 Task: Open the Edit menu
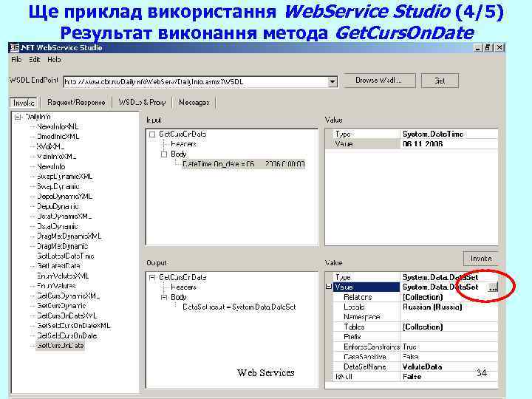tap(34, 60)
